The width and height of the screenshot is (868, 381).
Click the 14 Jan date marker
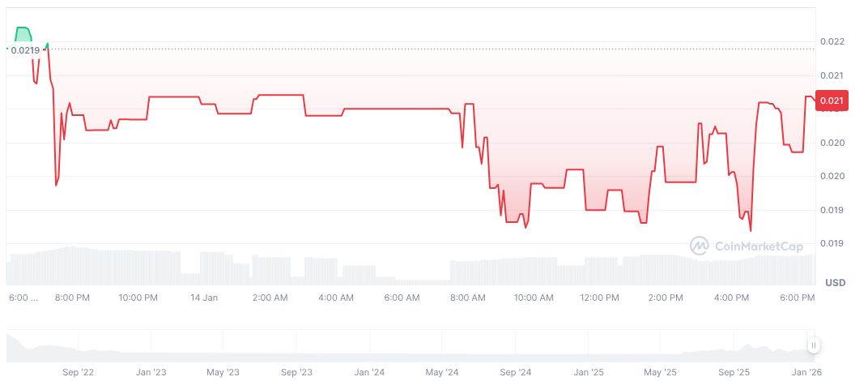204,298
